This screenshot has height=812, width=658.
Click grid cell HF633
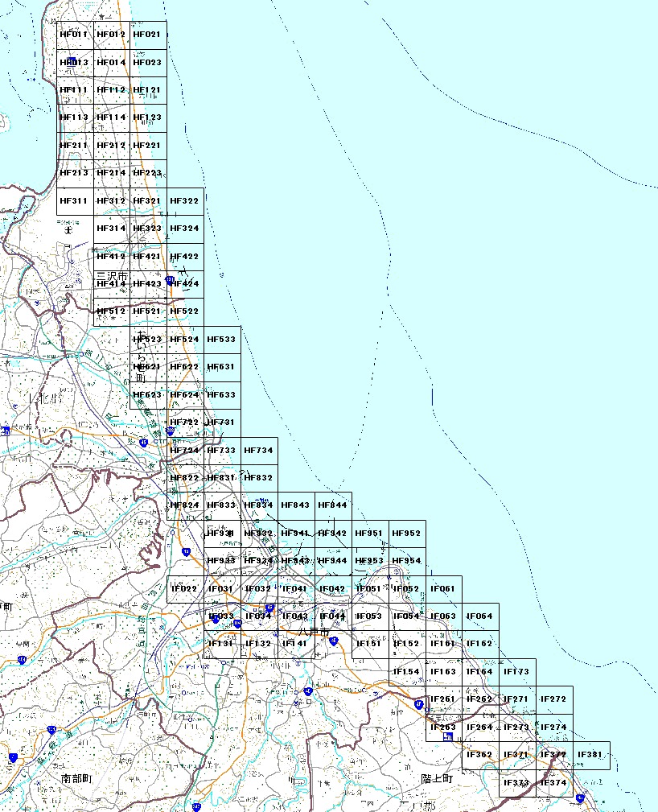(222, 395)
